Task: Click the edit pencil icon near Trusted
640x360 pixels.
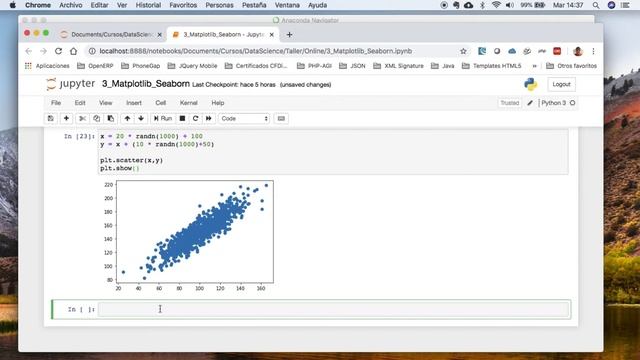Action: 530,103
